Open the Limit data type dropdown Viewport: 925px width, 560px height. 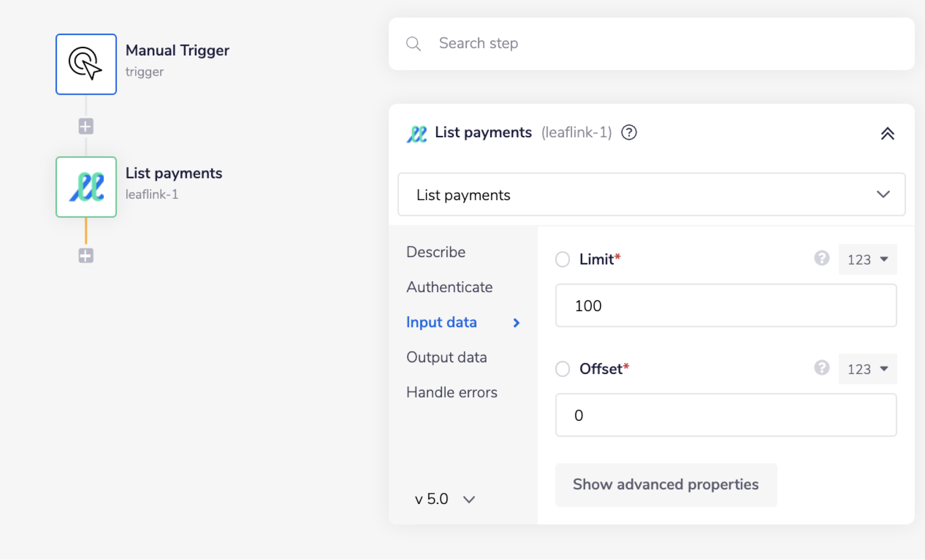coord(867,259)
